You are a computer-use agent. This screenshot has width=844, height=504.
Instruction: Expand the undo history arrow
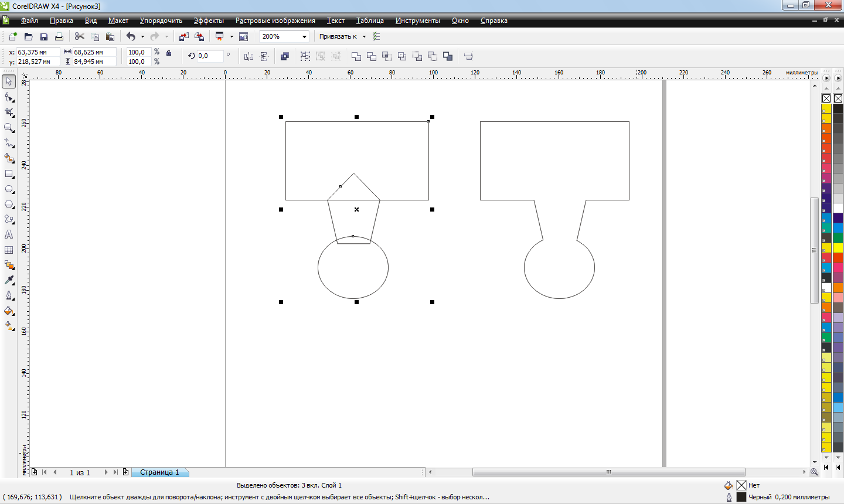coord(142,36)
